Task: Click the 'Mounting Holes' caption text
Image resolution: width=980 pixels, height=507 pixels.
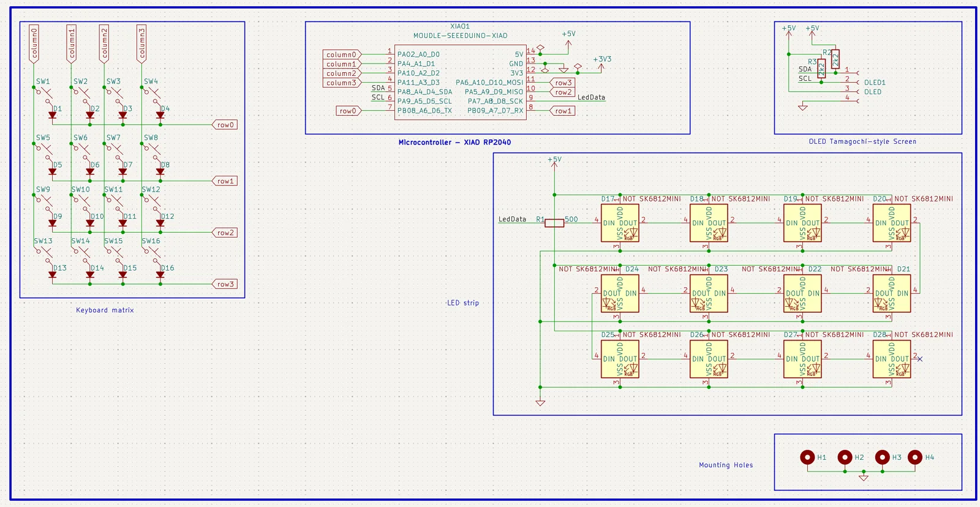Action: pos(726,465)
